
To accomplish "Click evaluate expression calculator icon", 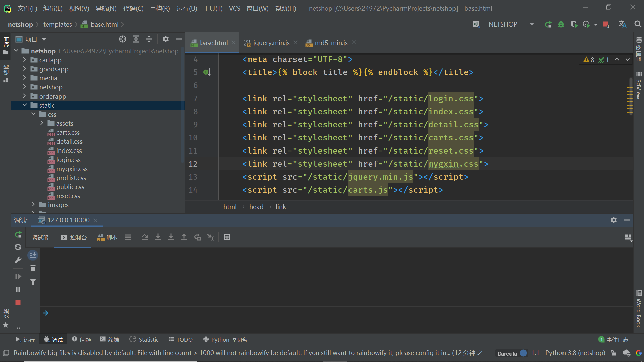I will pos(227,237).
